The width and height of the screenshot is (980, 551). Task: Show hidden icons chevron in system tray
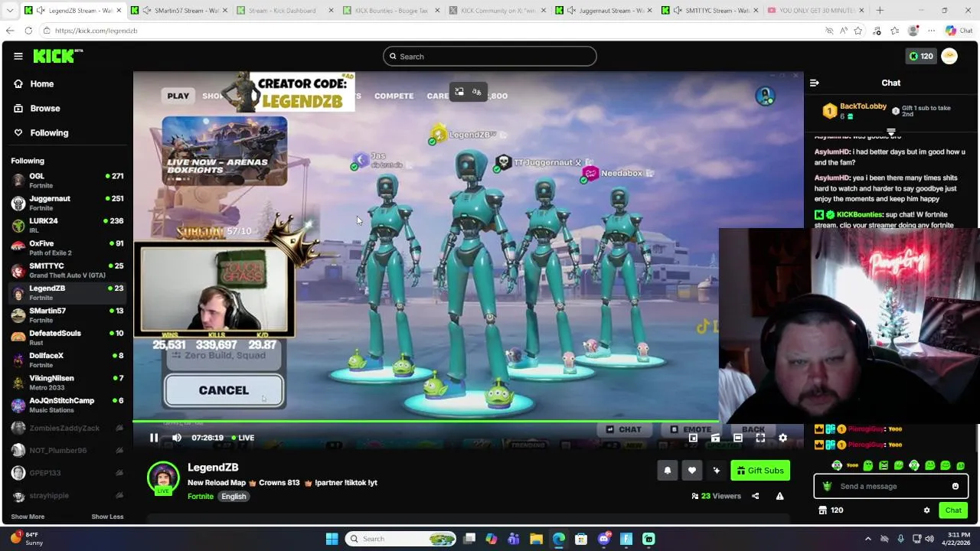[867, 539]
